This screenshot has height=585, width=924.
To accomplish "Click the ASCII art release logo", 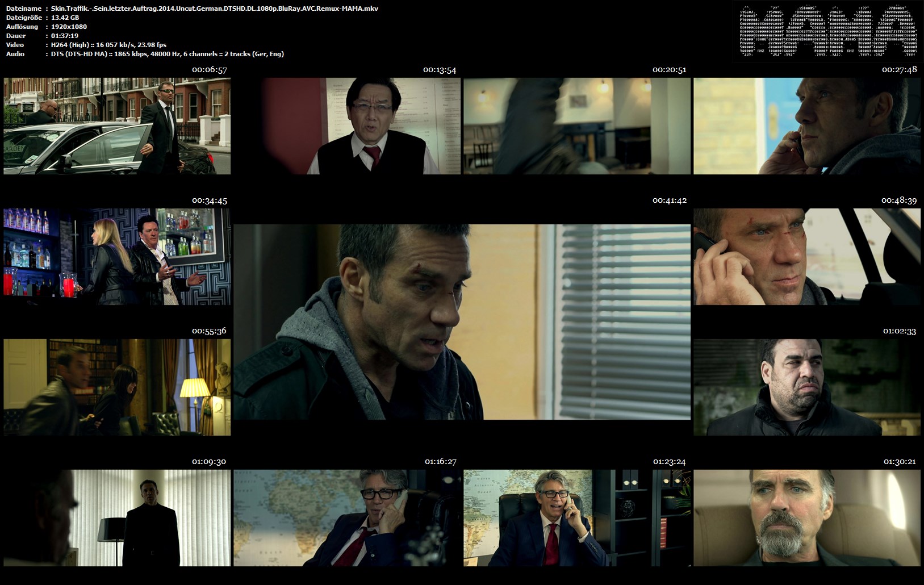I will pyautogui.click(x=828, y=32).
